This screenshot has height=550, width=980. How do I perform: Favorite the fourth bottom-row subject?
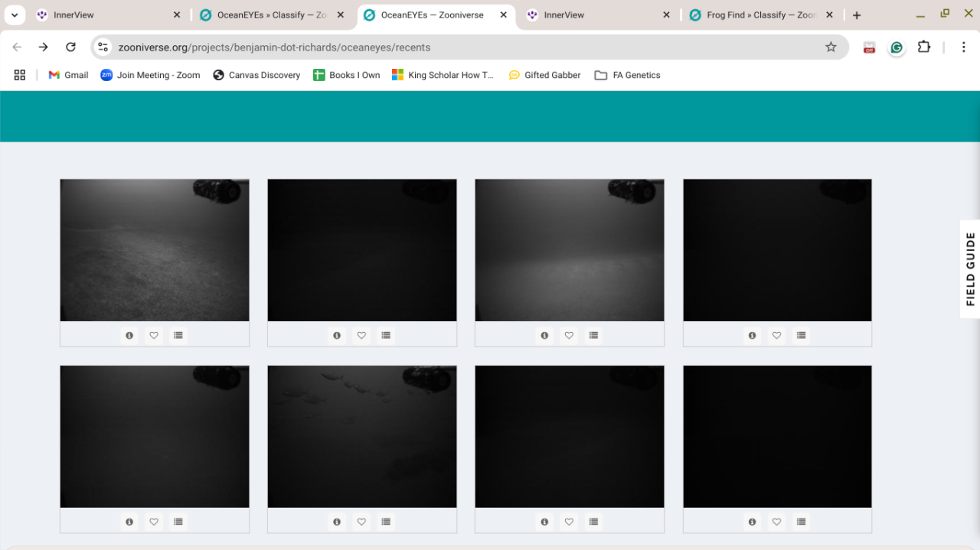777,522
